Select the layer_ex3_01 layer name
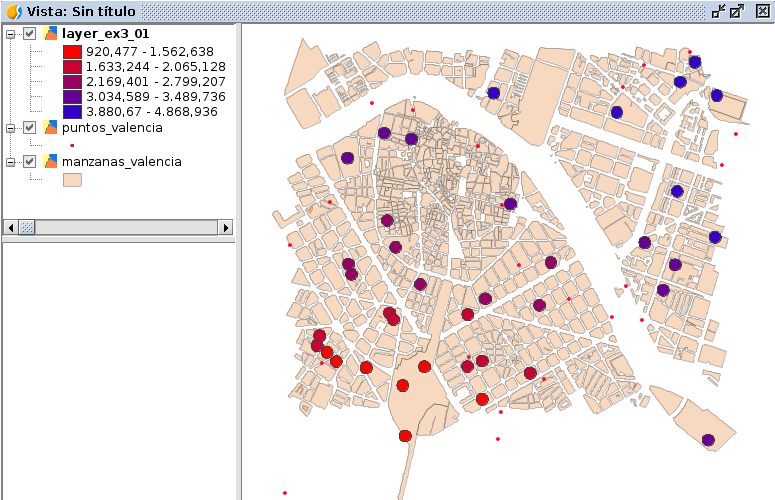Image resolution: width=775 pixels, height=500 pixels. (x=105, y=34)
